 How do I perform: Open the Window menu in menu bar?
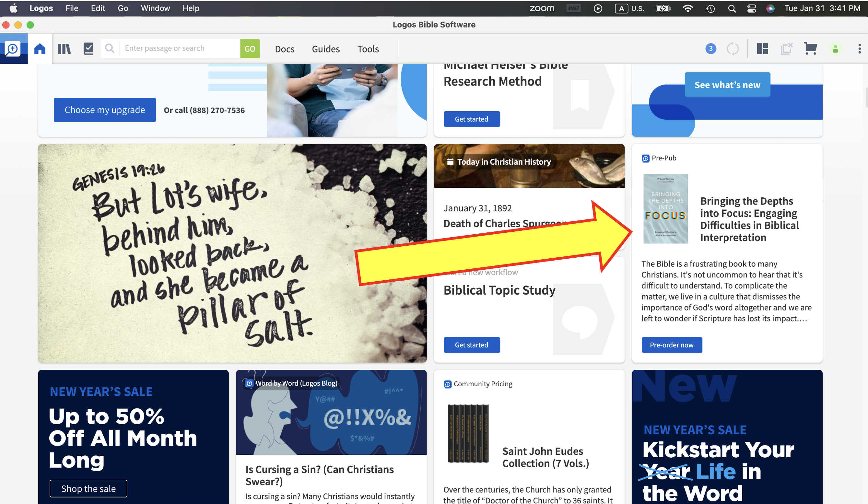155,8
